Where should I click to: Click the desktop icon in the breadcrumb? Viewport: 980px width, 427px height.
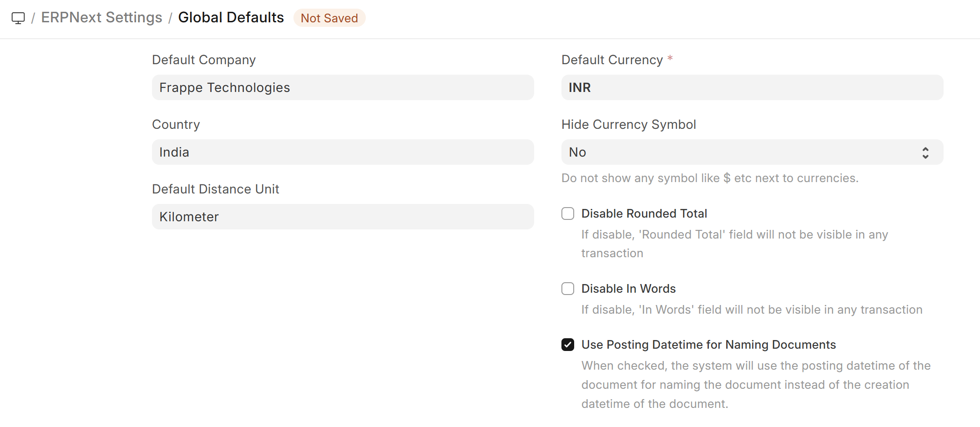[18, 18]
